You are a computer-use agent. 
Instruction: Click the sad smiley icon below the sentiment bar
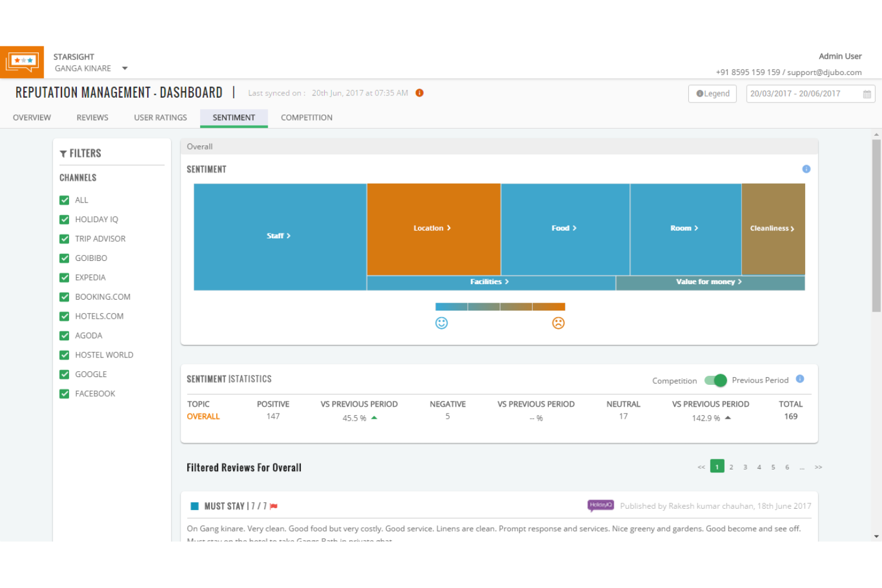(558, 323)
